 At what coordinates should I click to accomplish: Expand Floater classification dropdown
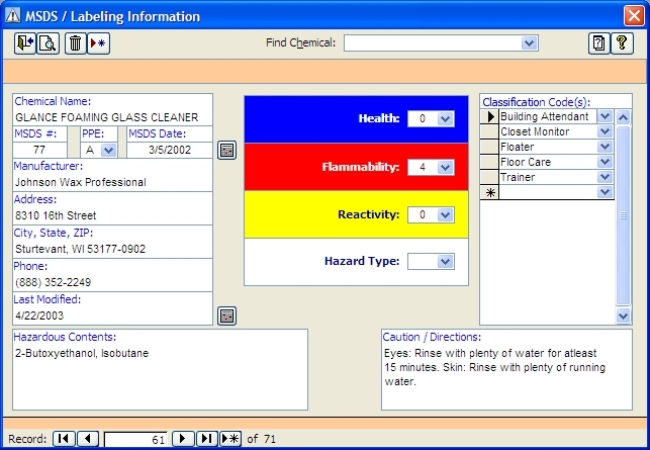[605, 147]
